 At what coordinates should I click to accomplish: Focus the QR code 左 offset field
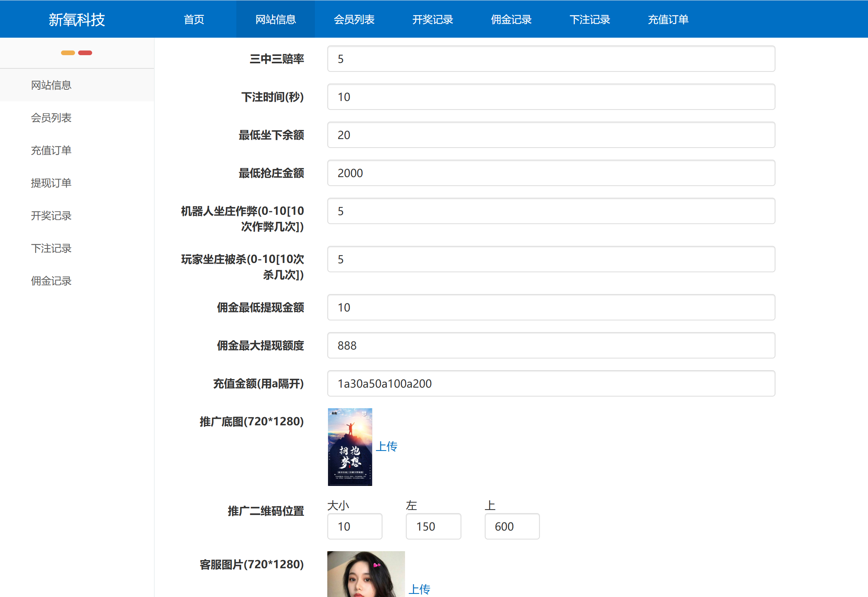click(433, 527)
